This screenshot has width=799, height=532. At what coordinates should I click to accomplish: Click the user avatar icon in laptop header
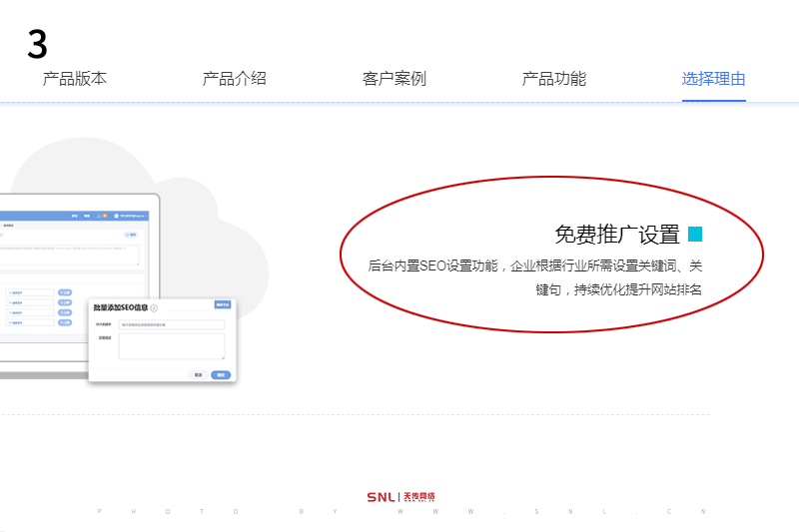pyautogui.click(x=116, y=216)
